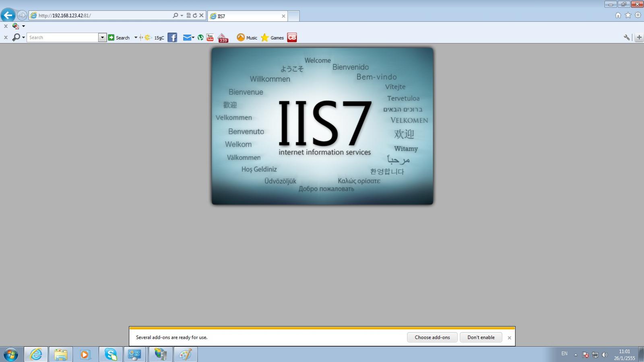The image size is (644, 362).
Task: Click the IIS7 welcome image
Action: pyautogui.click(x=322, y=126)
